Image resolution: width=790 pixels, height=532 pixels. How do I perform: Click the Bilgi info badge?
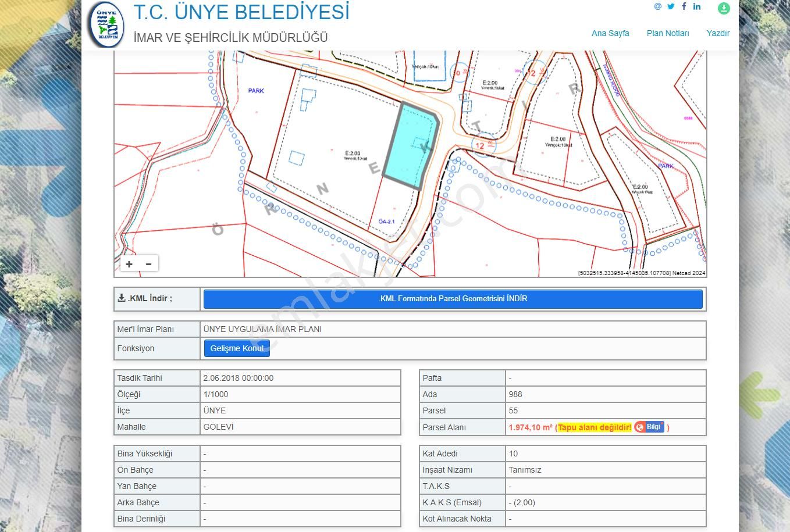[x=649, y=427]
